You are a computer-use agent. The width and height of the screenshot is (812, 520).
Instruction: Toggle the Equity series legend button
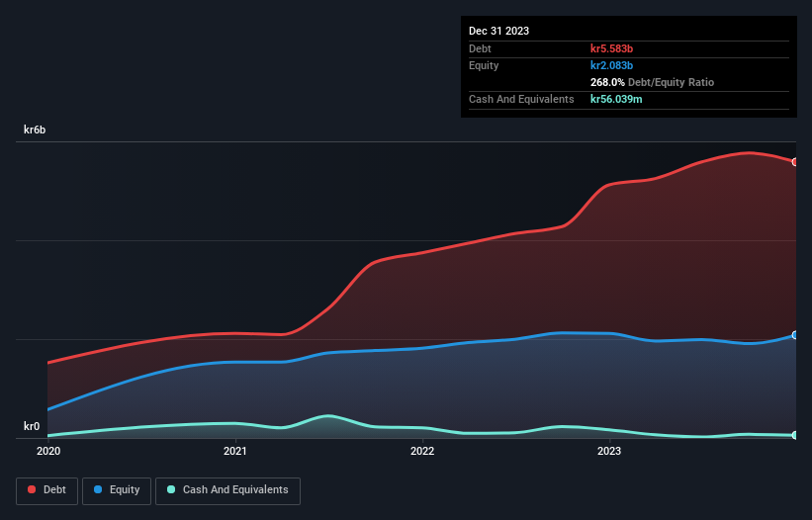tap(117, 490)
